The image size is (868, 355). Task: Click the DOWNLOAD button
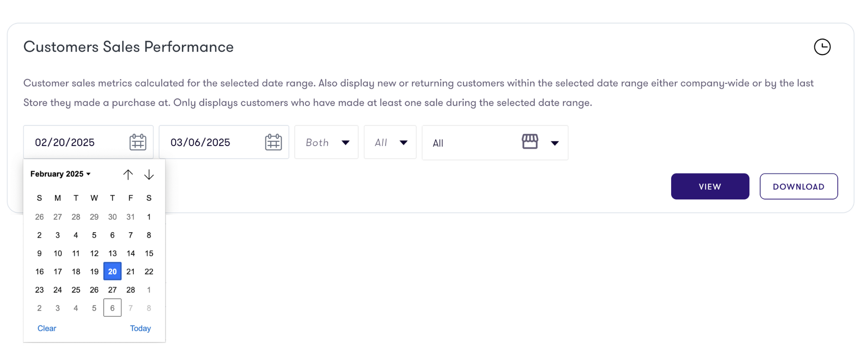tap(799, 186)
